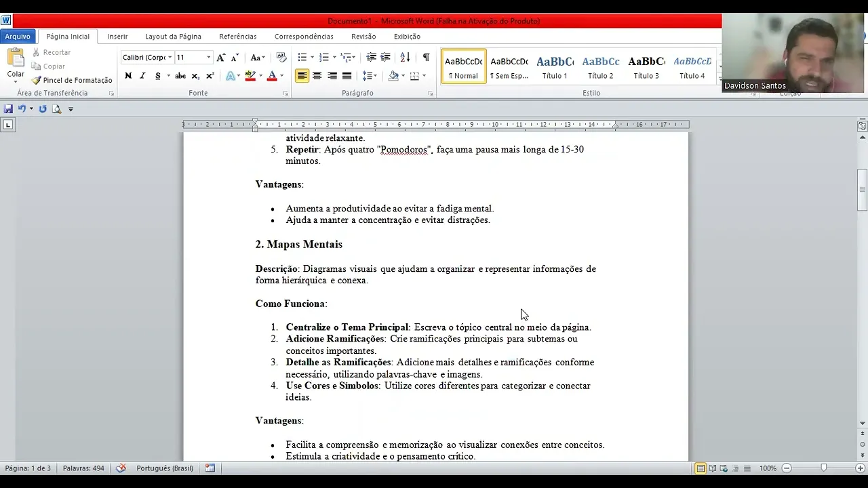Click Copiar in the clipboard group
This screenshot has height=488, width=868.
tap(49, 66)
